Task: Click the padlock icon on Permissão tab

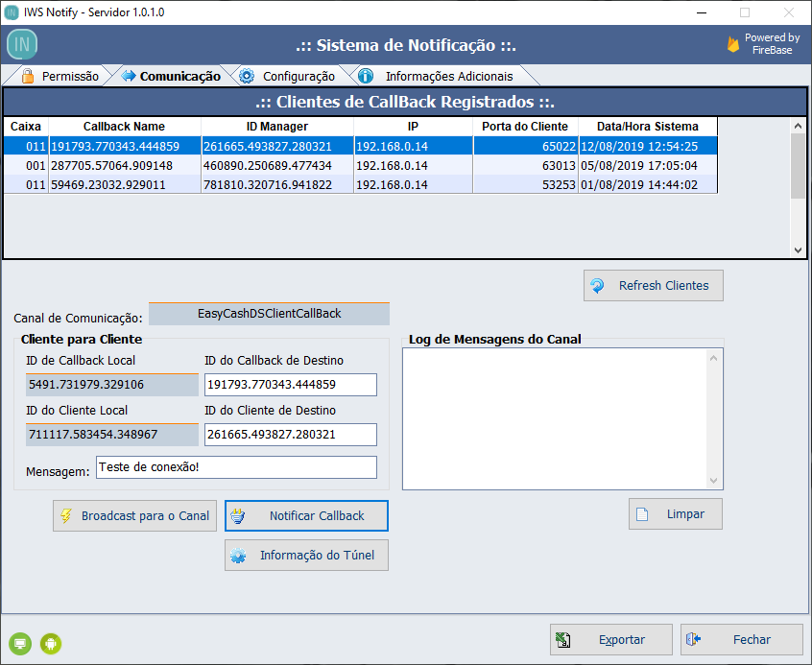Action: click(28, 76)
